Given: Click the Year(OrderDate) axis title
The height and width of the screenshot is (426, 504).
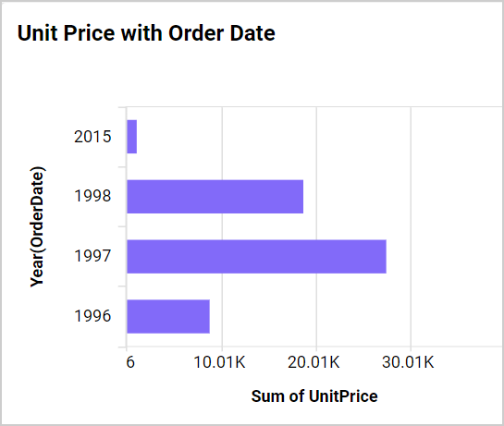Looking at the screenshot, I should coord(37,226).
